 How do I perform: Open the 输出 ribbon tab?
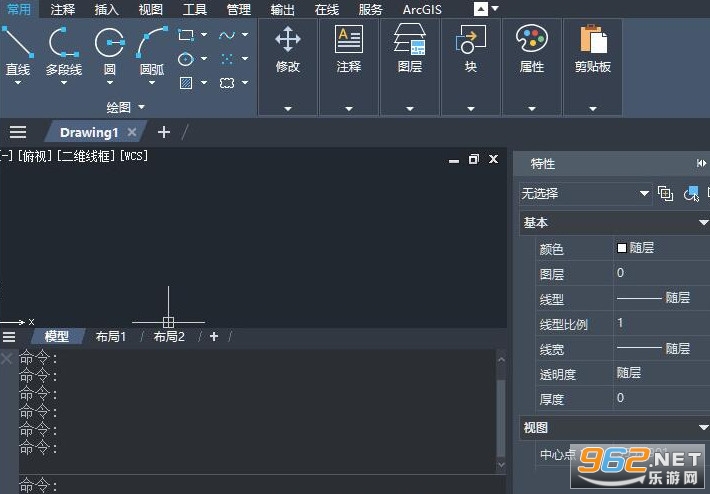(283, 9)
